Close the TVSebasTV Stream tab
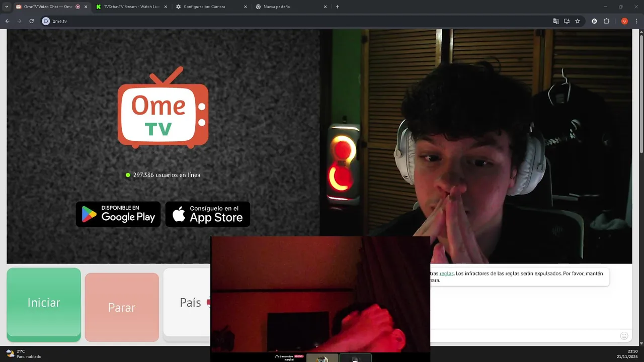This screenshot has width=644, height=362. point(166,7)
